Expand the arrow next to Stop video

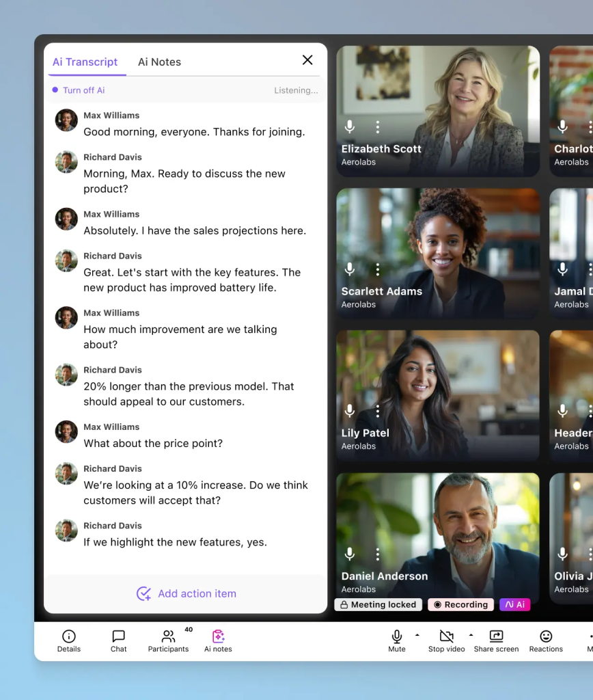click(471, 635)
